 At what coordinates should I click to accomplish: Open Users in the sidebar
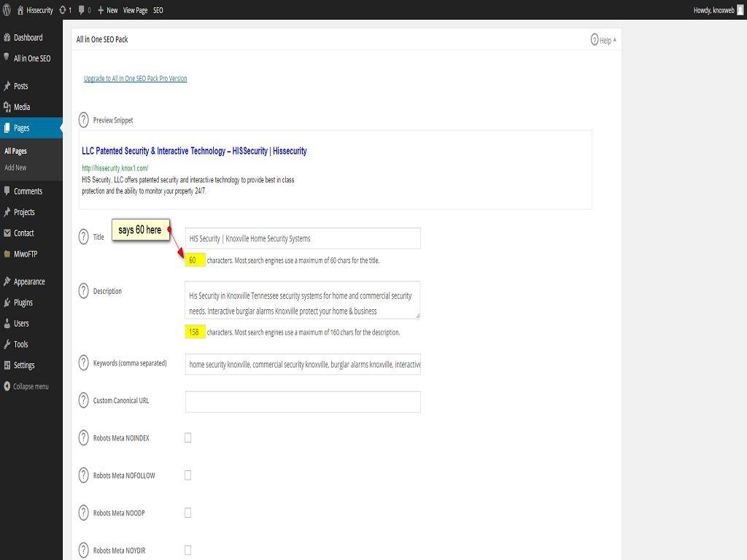pos(31,324)
